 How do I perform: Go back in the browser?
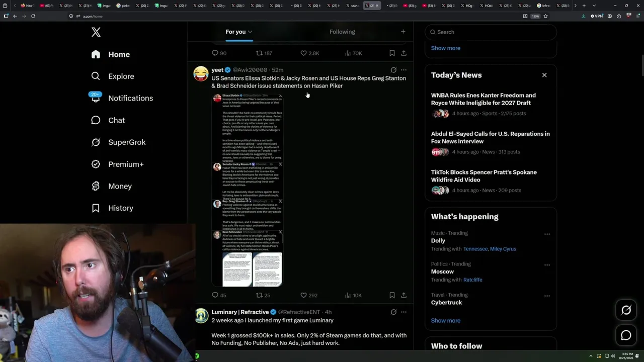15,16
